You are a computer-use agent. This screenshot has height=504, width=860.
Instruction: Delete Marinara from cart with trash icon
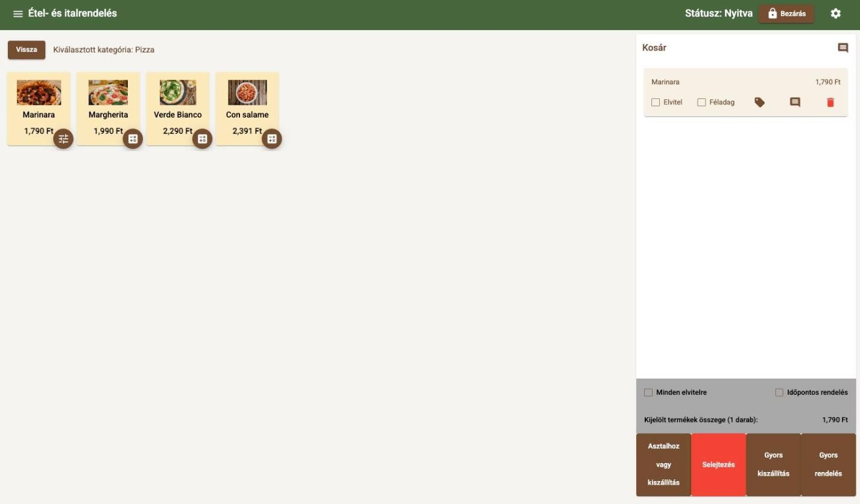[x=830, y=102]
